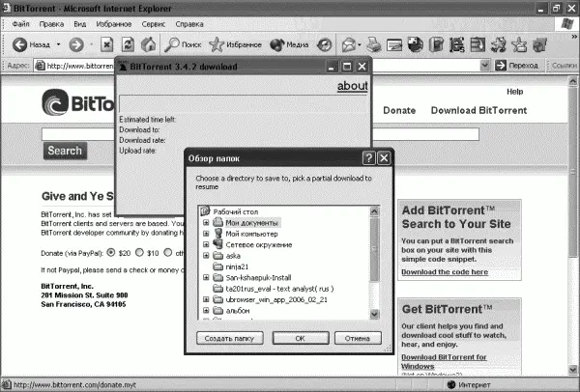Open Поиск search magnifier in toolbar

(x=172, y=44)
